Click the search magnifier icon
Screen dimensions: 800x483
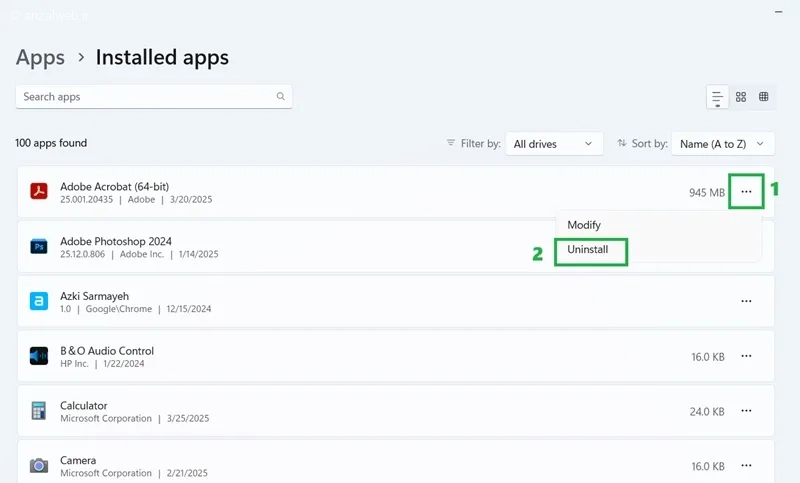(x=281, y=96)
